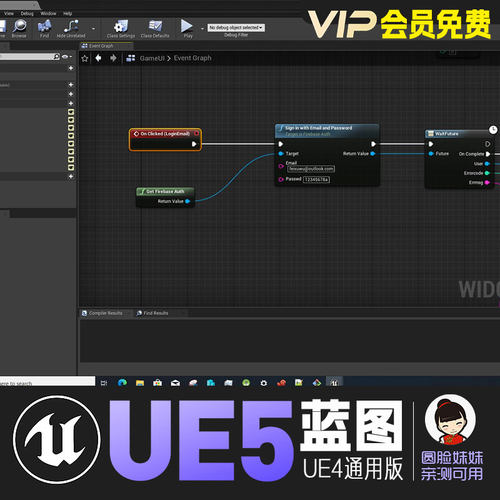The height and width of the screenshot is (500, 500).
Task: Click the On Complete exec pin on WaitFuture
Action: point(488,154)
